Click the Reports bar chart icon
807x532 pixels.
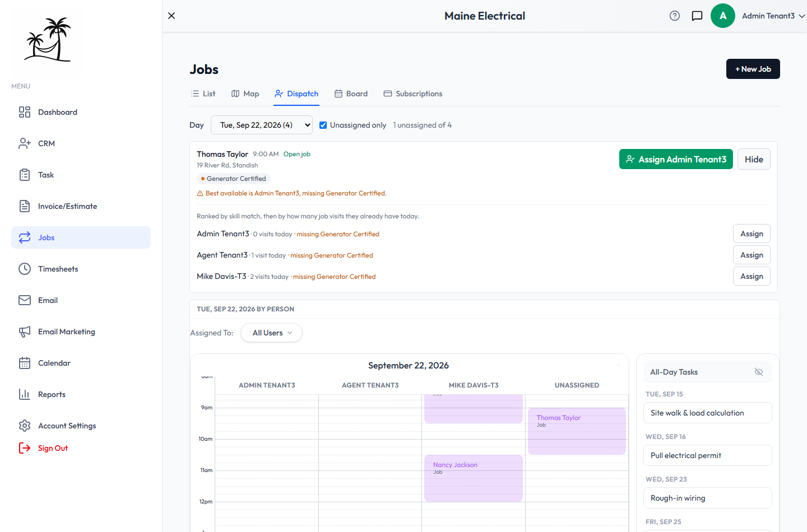[25, 394]
